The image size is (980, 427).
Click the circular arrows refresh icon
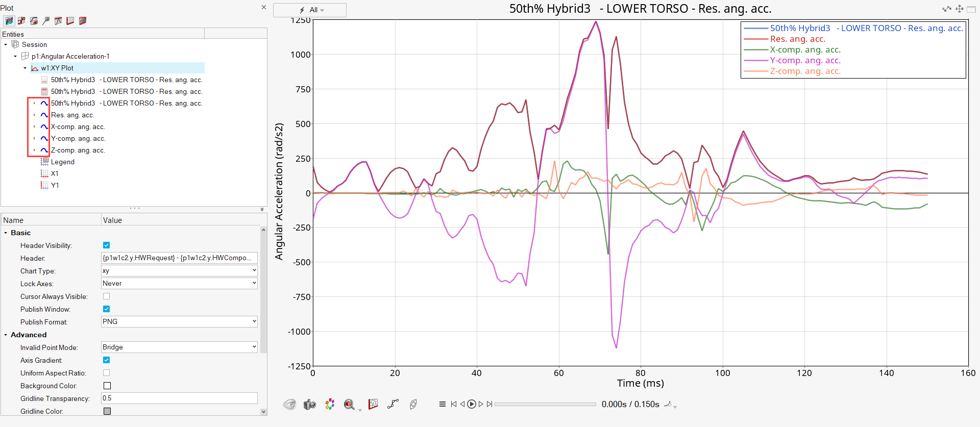click(413, 405)
